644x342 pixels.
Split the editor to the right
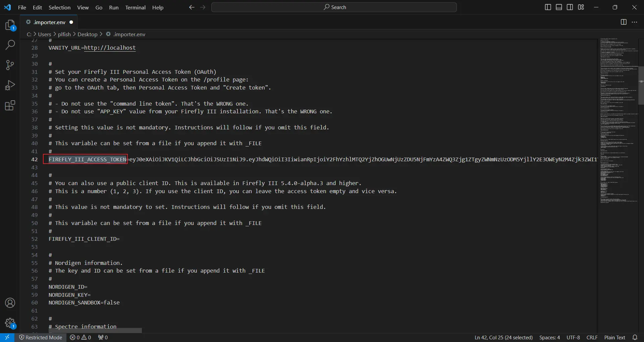tap(624, 22)
